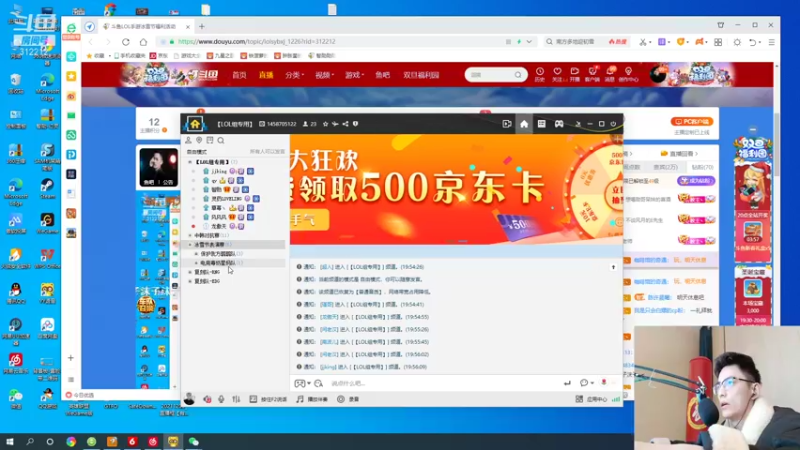800x450 pixels.
Task: Click the text format icon beside emoji
Action: click(x=318, y=383)
